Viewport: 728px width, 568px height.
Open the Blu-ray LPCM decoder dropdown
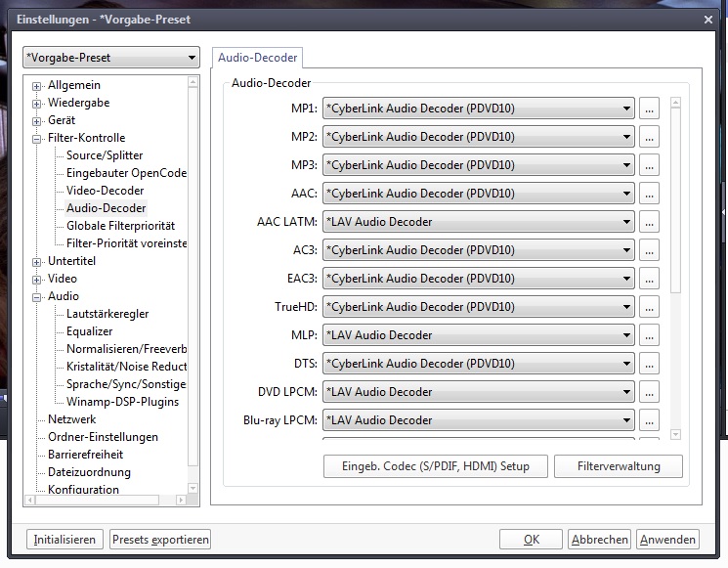coord(478,420)
